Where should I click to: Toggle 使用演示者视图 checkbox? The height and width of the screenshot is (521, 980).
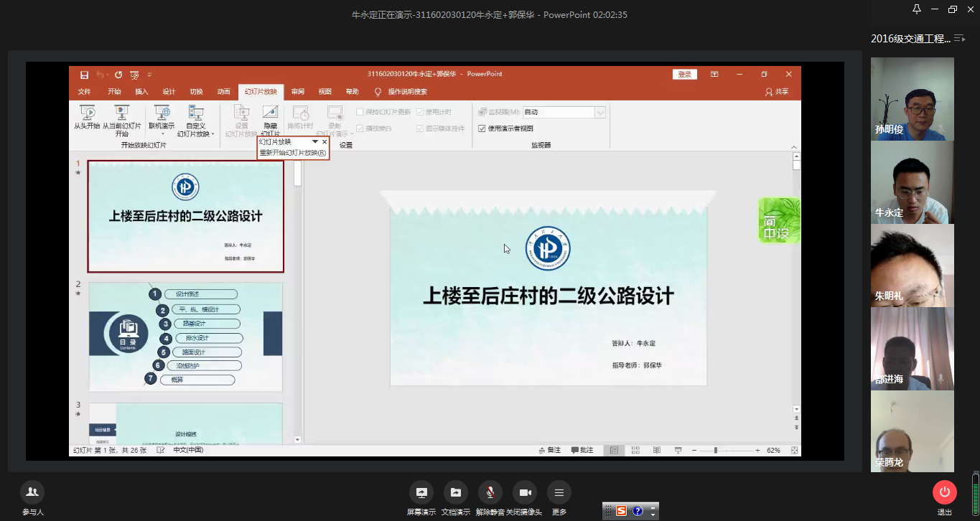click(x=482, y=128)
